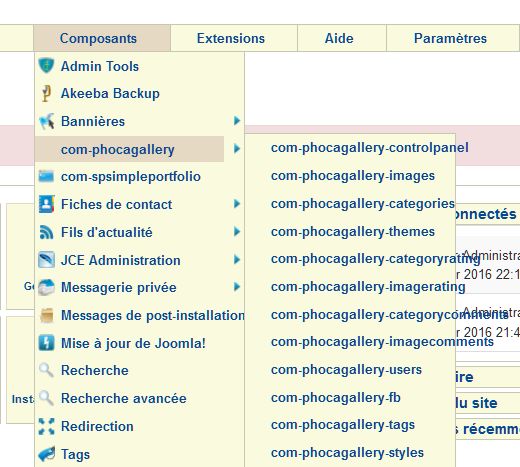The image size is (520, 467).
Task: Click the Redirection arrows icon
Action: click(46, 426)
